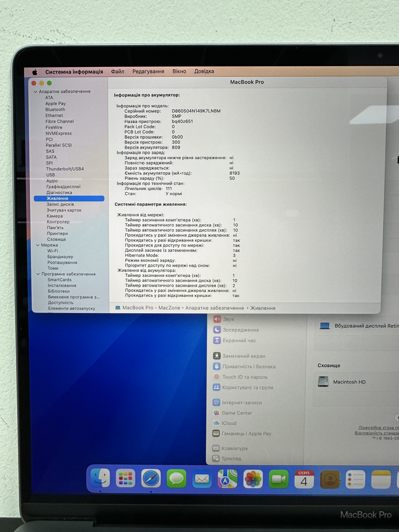Click MacBook Pro - MacZone breadcrumb
The height and width of the screenshot is (532, 399).
click(148, 308)
